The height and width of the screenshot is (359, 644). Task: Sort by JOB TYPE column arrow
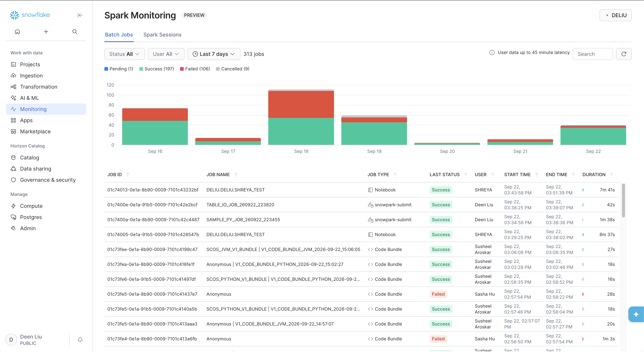(395, 175)
